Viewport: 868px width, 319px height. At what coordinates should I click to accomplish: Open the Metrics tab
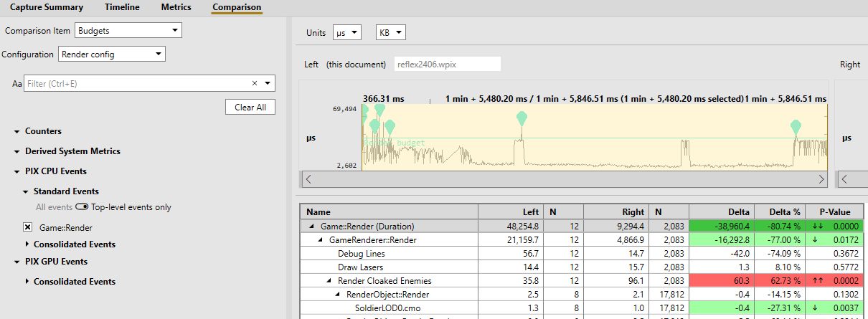click(x=176, y=7)
